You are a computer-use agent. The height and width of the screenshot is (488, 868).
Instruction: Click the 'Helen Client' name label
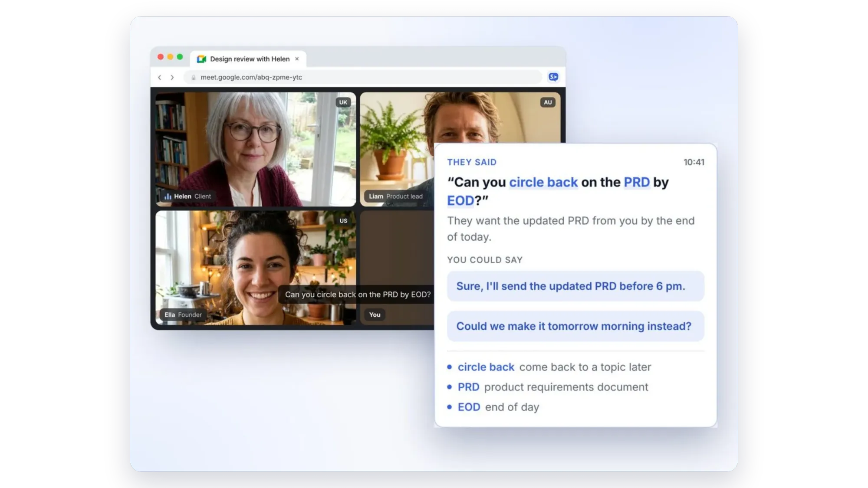tap(187, 196)
